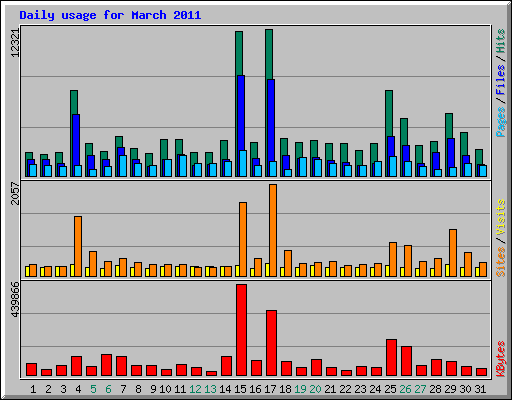The height and width of the screenshot is (400, 512).
Task: Click day label 15 on the x-axis
Action: click(240, 389)
